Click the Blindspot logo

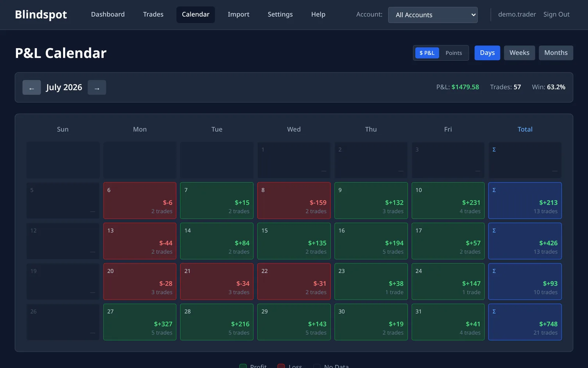tap(41, 15)
